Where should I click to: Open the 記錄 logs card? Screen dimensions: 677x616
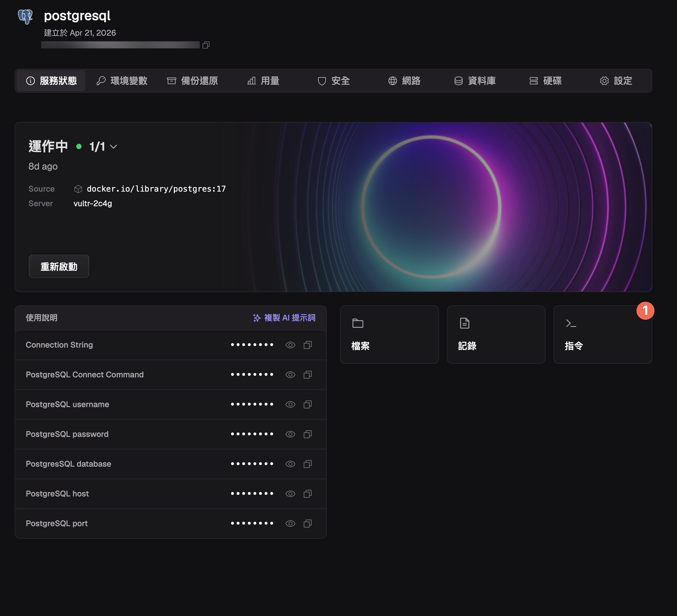496,335
